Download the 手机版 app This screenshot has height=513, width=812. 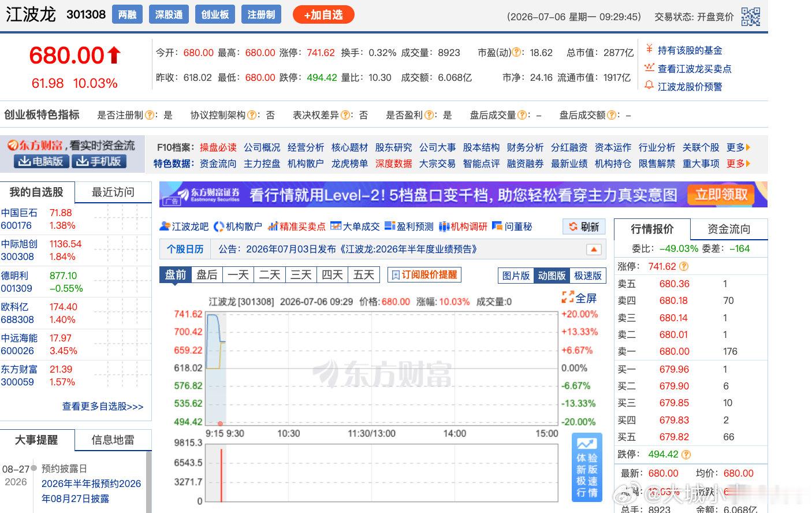point(99,162)
